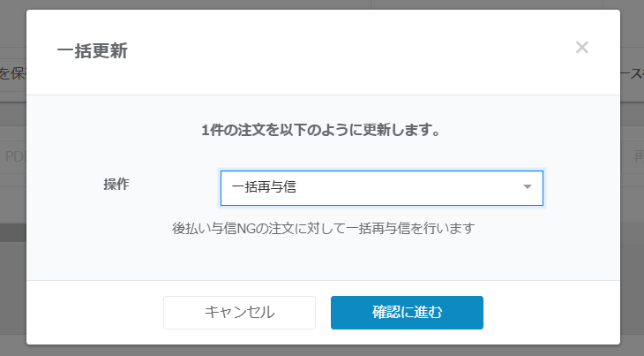Screen dimensions: 644x356
Task: Click the dimmed overlay right of the dialog
Action: (x=632, y=265)
